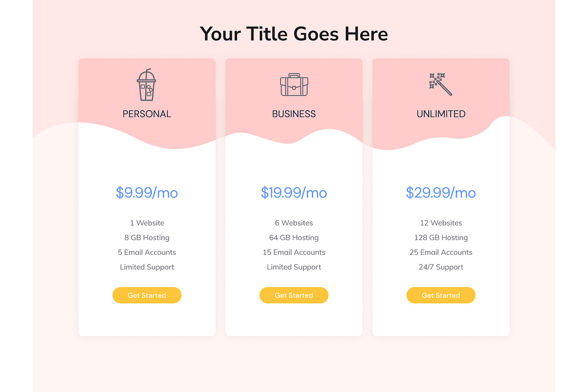Click the $19.99/mo price
This screenshot has height=392, width=588.
click(x=294, y=193)
